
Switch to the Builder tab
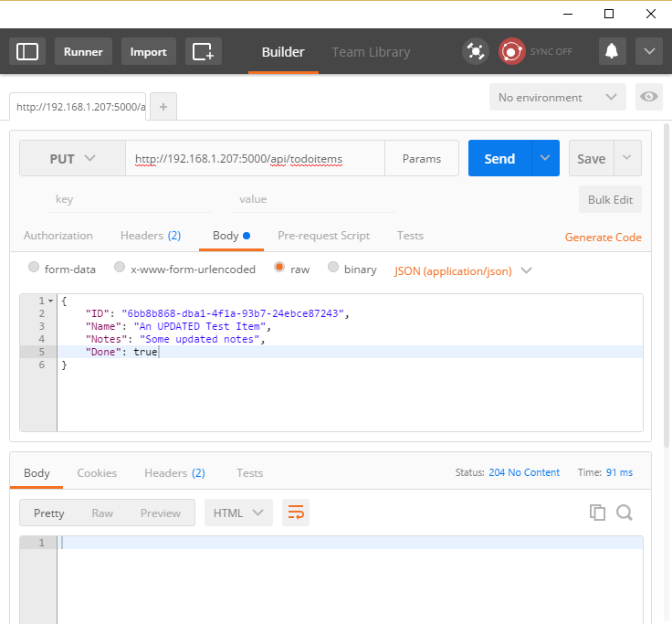(x=283, y=52)
